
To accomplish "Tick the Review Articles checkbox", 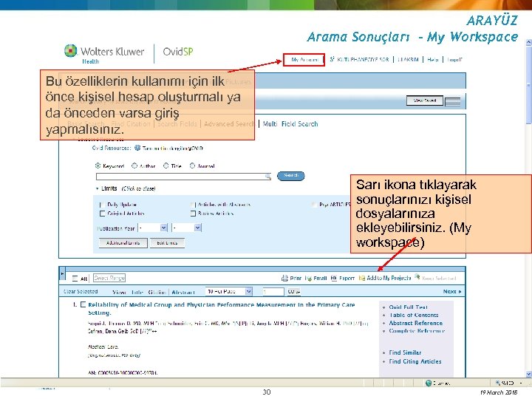I will coord(193,214).
